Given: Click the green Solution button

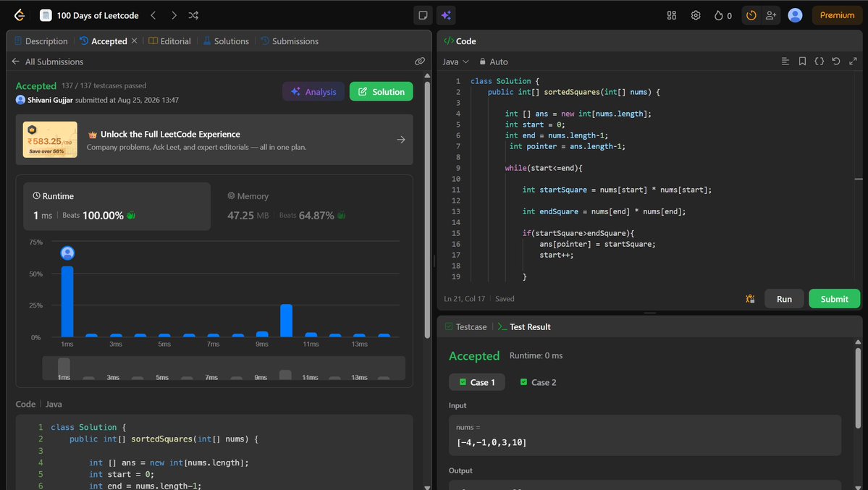Looking at the screenshot, I should click(381, 91).
